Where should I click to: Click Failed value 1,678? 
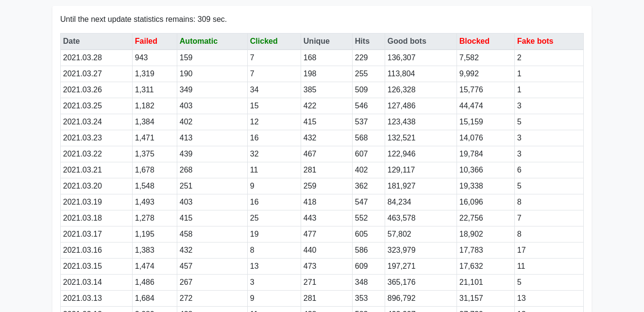[144, 170]
